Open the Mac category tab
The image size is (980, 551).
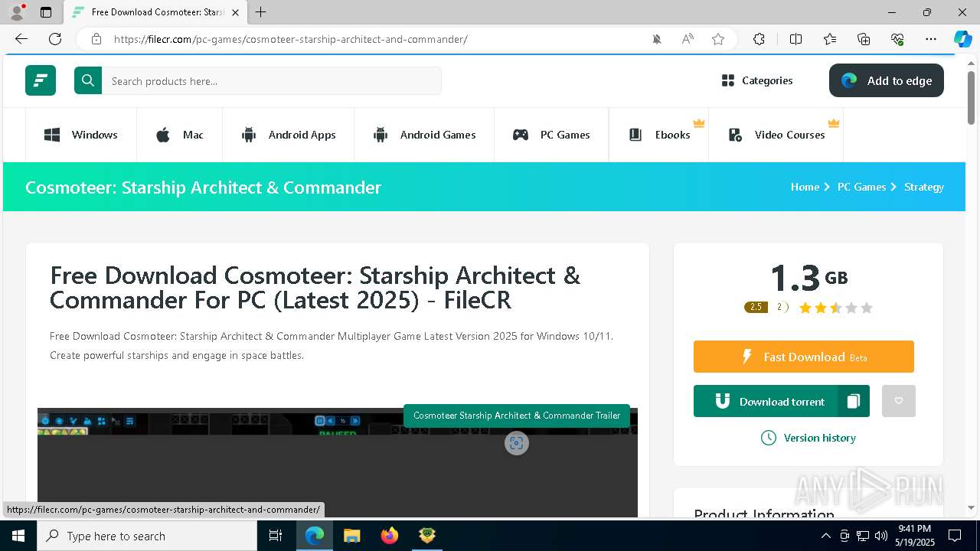pyautogui.click(x=179, y=135)
